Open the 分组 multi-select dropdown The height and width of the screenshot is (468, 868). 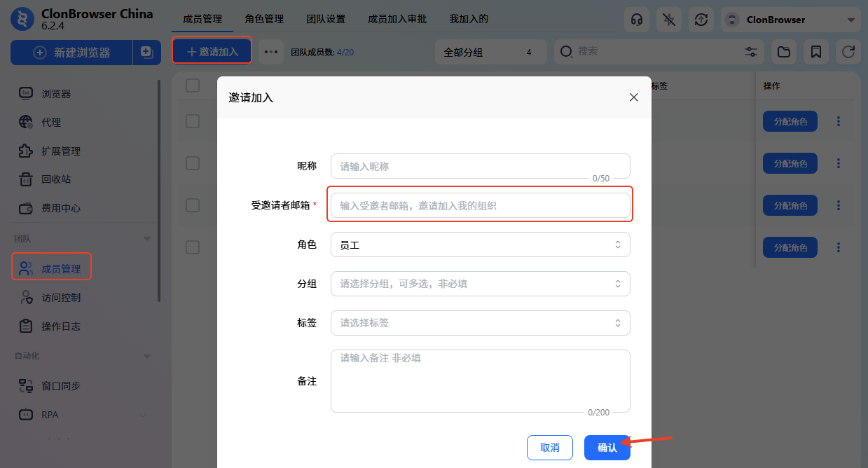(x=480, y=284)
